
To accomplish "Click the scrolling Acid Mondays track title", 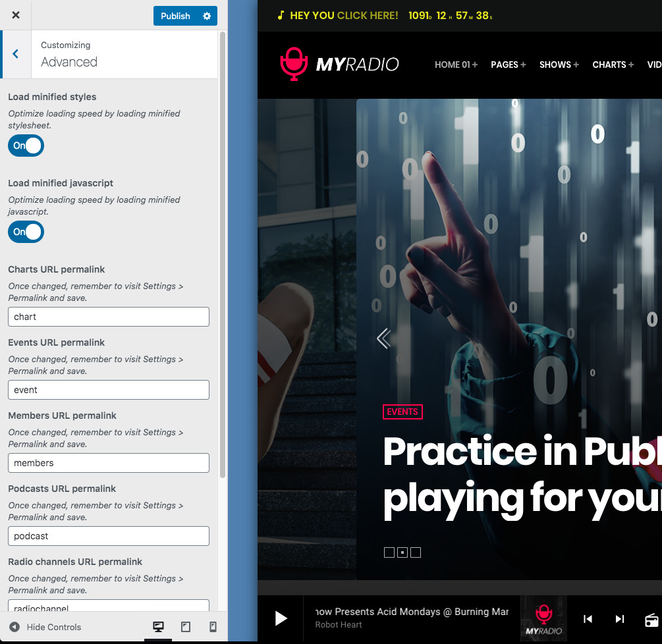I will pos(412,612).
